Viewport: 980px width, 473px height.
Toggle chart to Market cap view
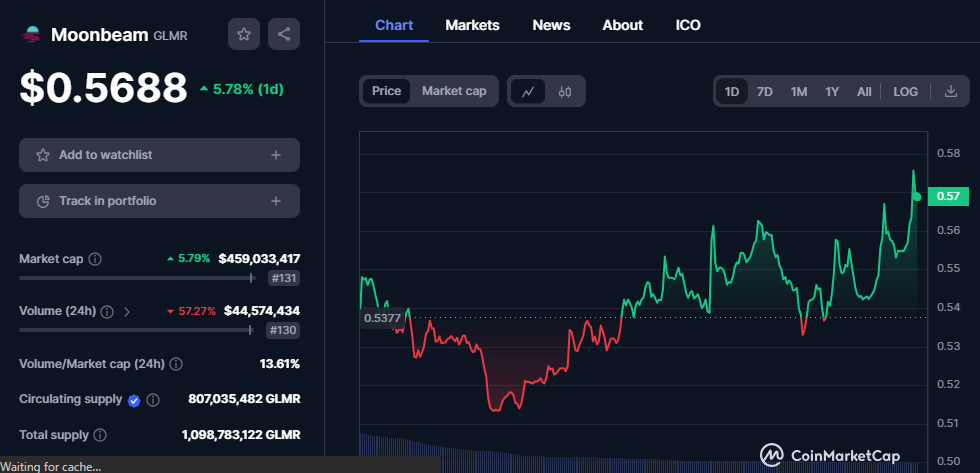(454, 91)
